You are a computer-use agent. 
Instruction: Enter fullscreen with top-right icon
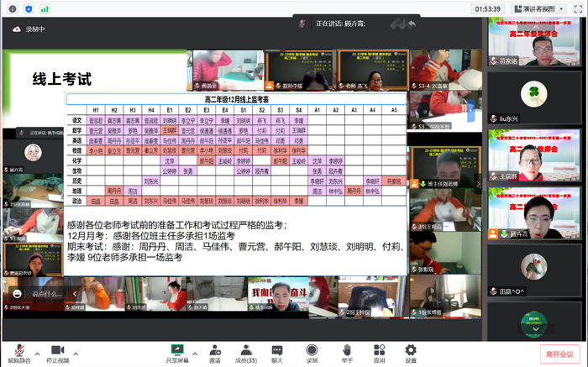click(x=578, y=9)
